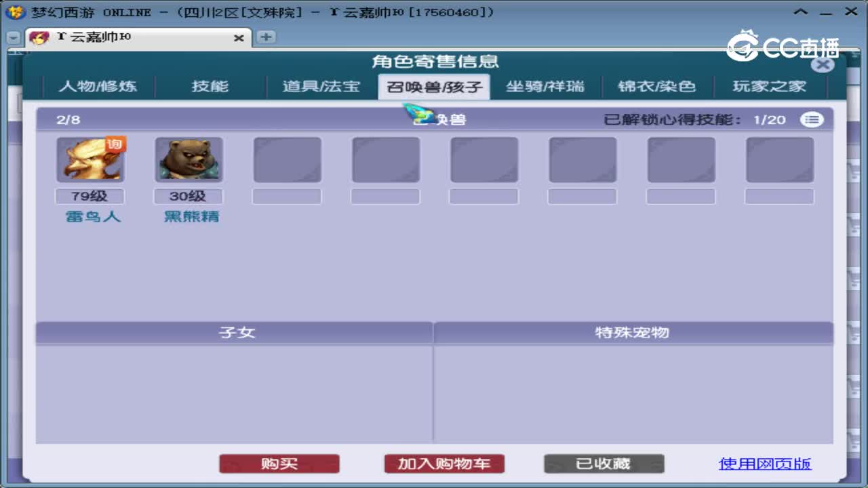
Task: Click the 子女 section header
Action: click(x=234, y=333)
